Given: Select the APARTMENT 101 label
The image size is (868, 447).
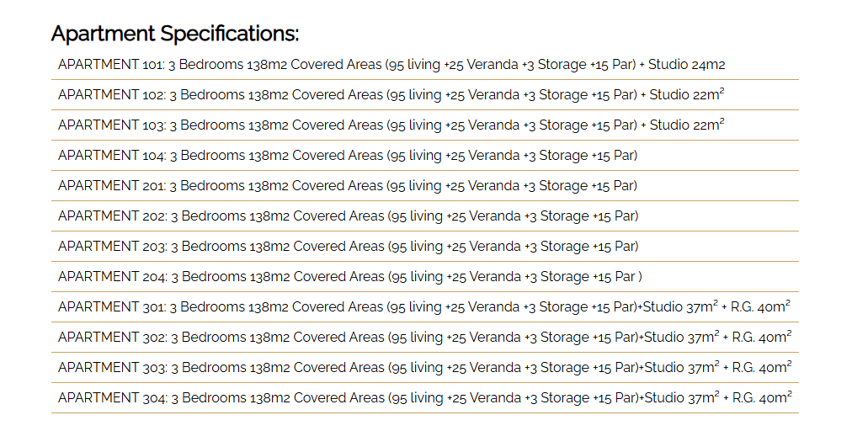Looking at the screenshot, I should tap(111, 65).
